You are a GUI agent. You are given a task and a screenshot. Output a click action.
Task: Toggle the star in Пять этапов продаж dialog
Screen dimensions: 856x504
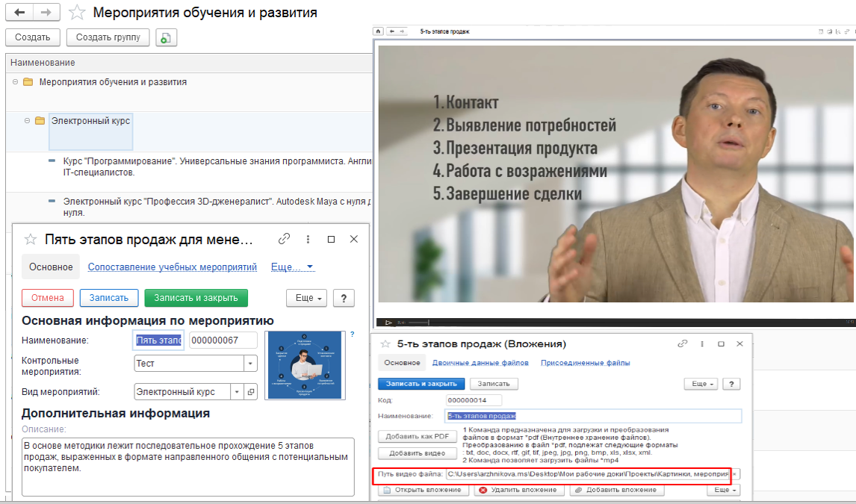point(30,239)
